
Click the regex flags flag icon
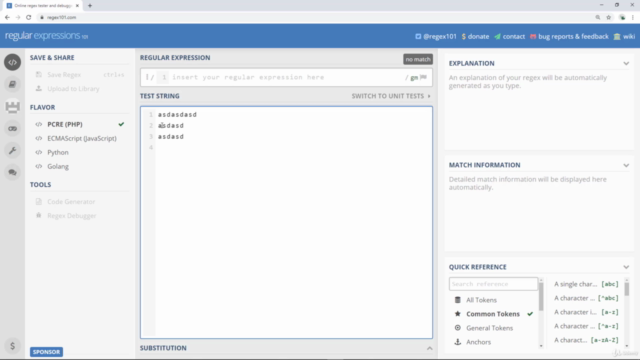(x=424, y=77)
